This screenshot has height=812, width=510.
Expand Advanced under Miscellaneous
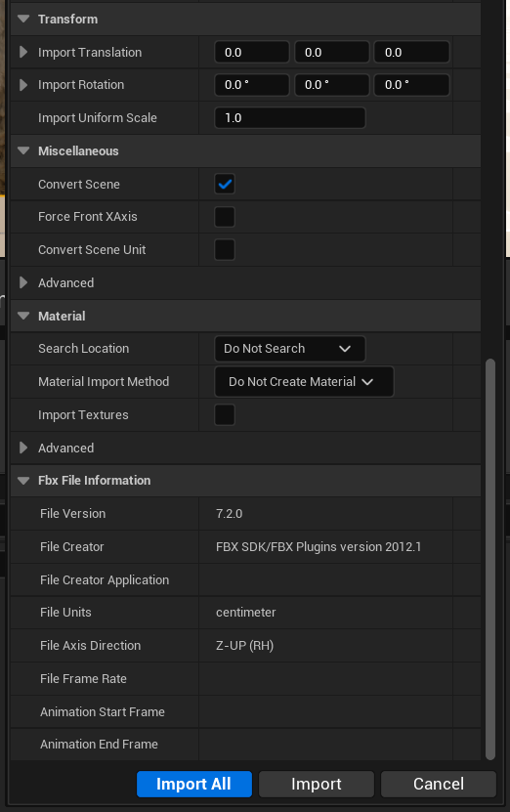(x=23, y=282)
